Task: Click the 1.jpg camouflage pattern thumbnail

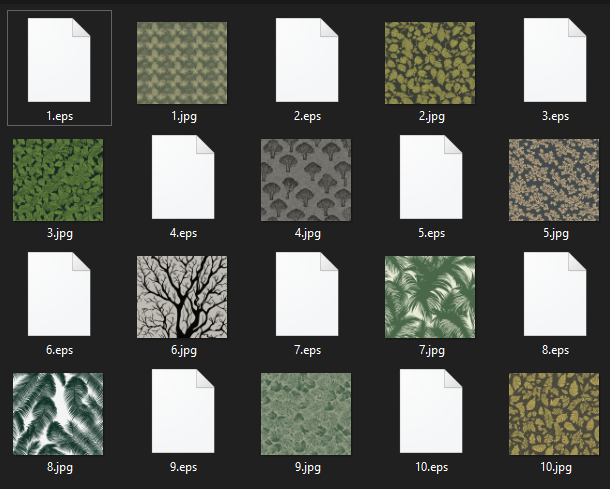Action: click(x=182, y=63)
